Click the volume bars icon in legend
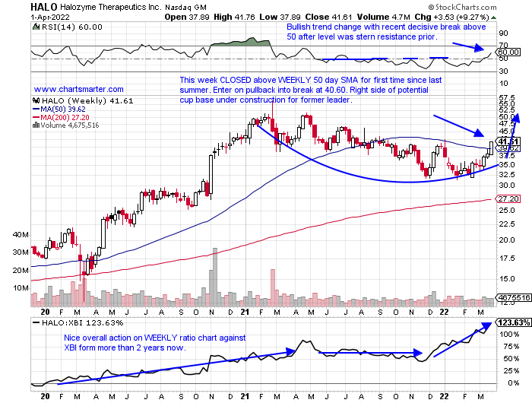The width and height of the screenshot is (532, 403). (x=36, y=125)
